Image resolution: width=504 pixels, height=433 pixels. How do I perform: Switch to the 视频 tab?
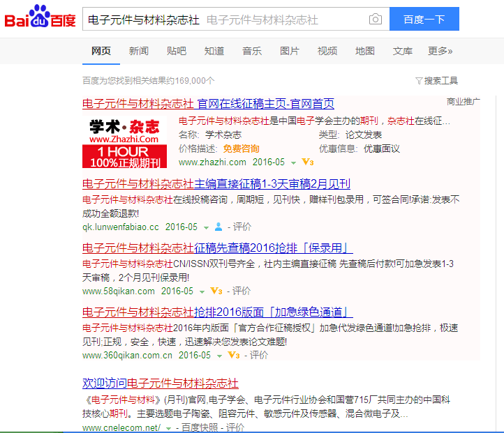pos(327,51)
